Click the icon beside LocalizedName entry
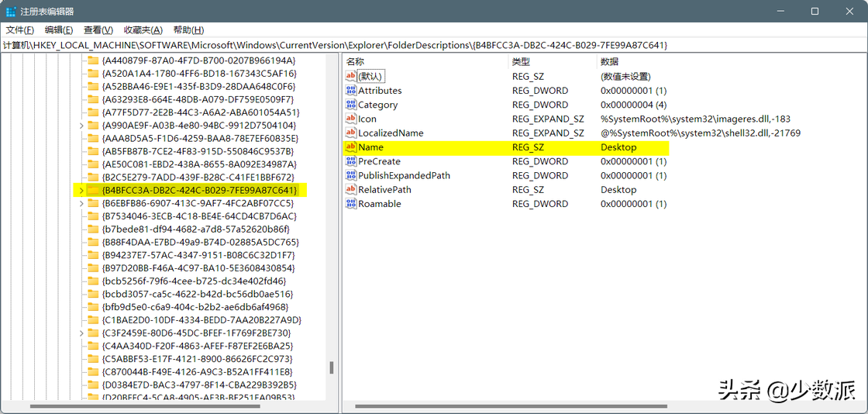Image resolution: width=868 pixels, height=414 pixels. click(350, 133)
